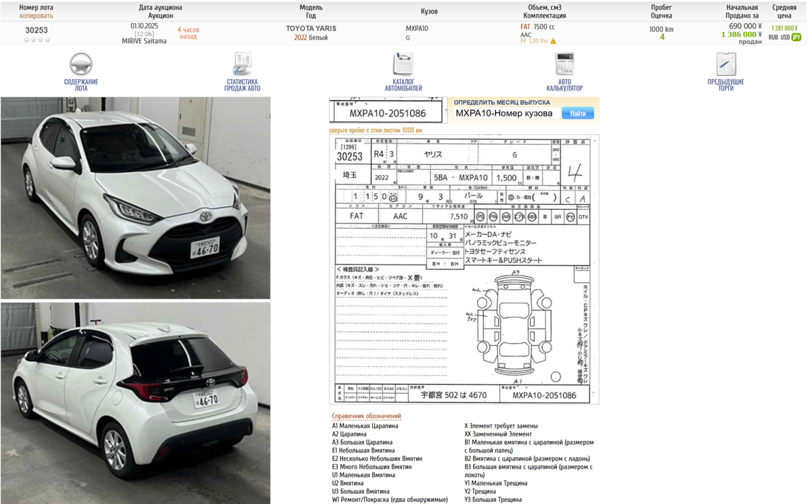Switch currency to RUB
Screen dimensions: 812x504
click(773, 37)
